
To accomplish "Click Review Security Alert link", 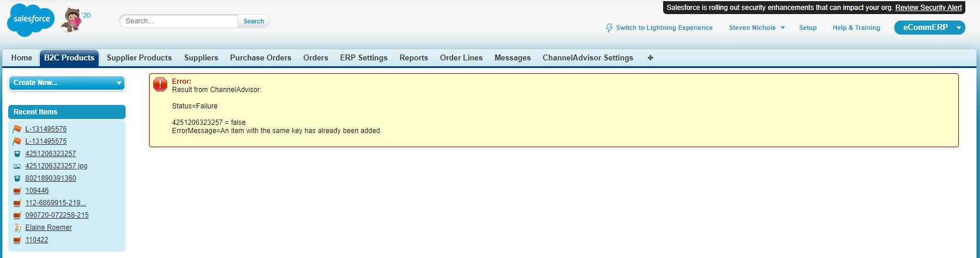I will coord(928,8).
